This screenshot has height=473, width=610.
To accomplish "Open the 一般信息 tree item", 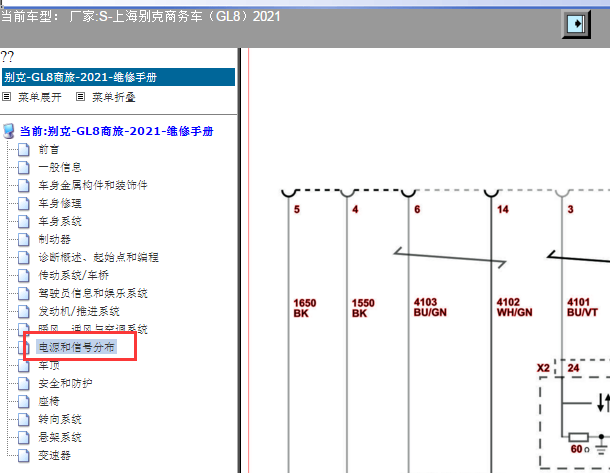I will click(60, 167).
